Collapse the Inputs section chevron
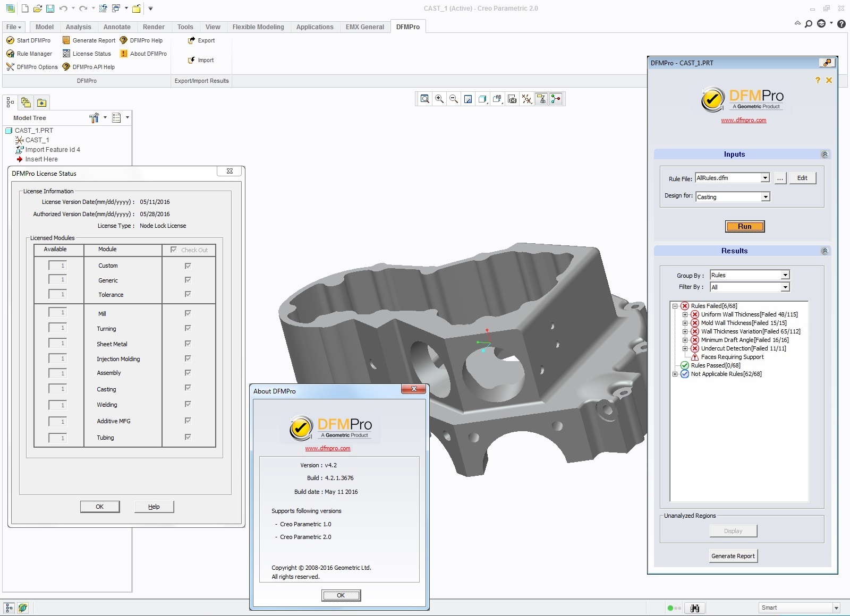Image resolution: width=850 pixels, height=616 pixels. [824, 155]
